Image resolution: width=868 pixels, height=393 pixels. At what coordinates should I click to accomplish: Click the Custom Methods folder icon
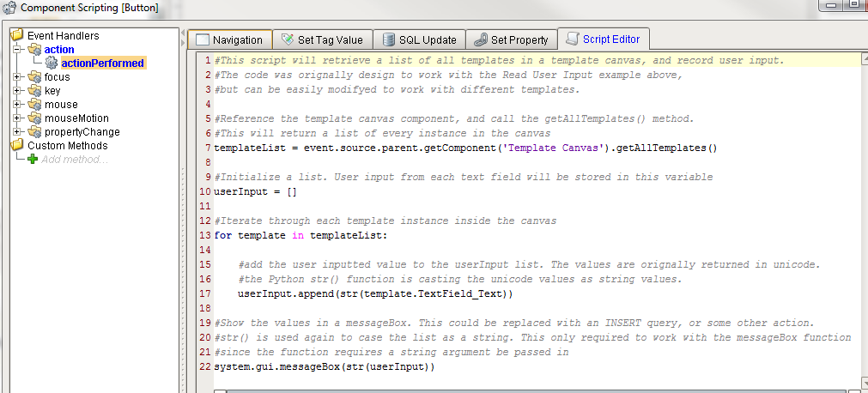(18, 146)
